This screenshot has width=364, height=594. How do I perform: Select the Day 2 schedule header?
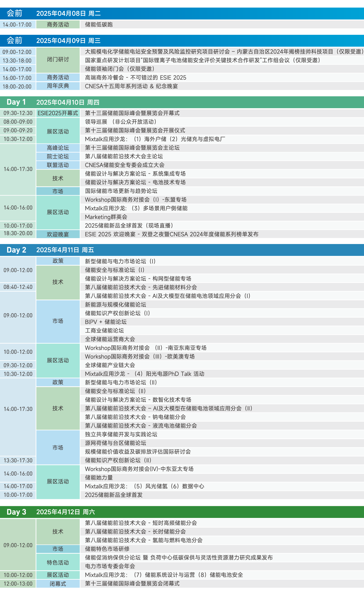tap(182, 250)
